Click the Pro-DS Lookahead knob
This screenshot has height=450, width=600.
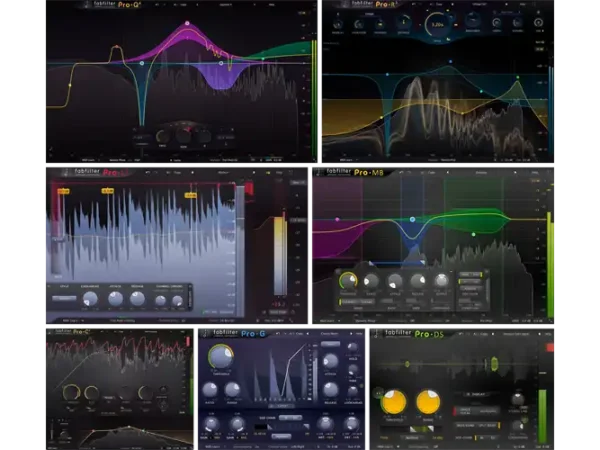coord(518,427)
